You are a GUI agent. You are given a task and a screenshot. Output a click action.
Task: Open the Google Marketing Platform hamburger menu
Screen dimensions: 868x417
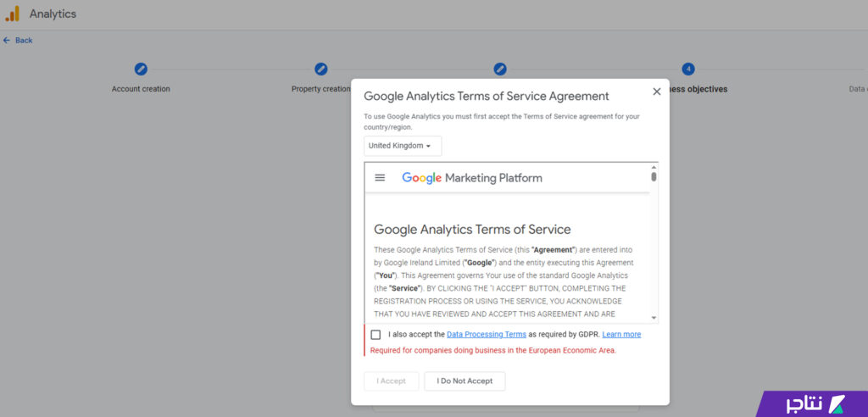click(380, 178)
